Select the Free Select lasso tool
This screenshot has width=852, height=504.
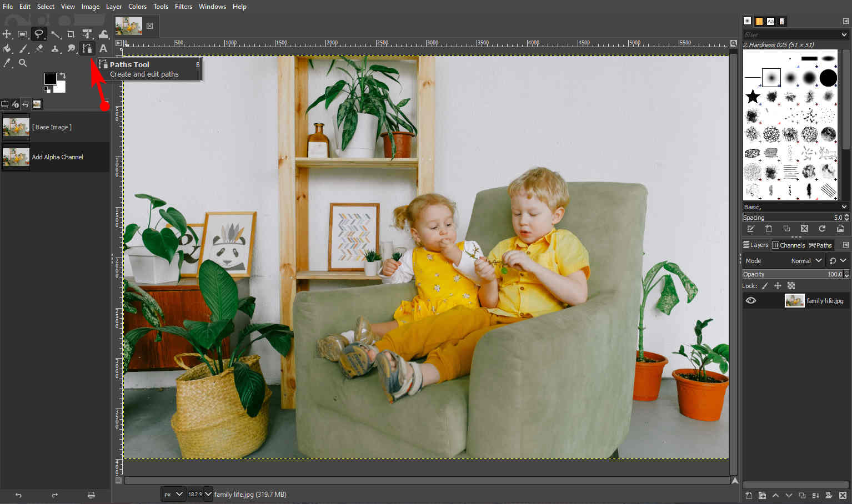point(39,34)
